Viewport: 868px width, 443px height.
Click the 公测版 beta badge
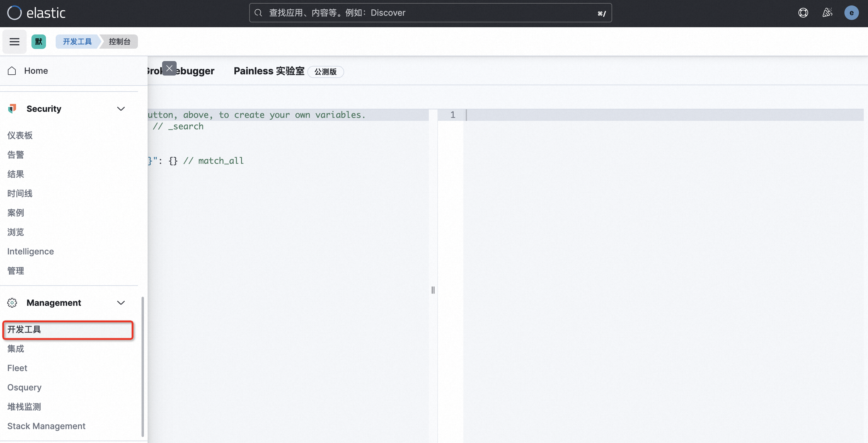pos(325,72)
